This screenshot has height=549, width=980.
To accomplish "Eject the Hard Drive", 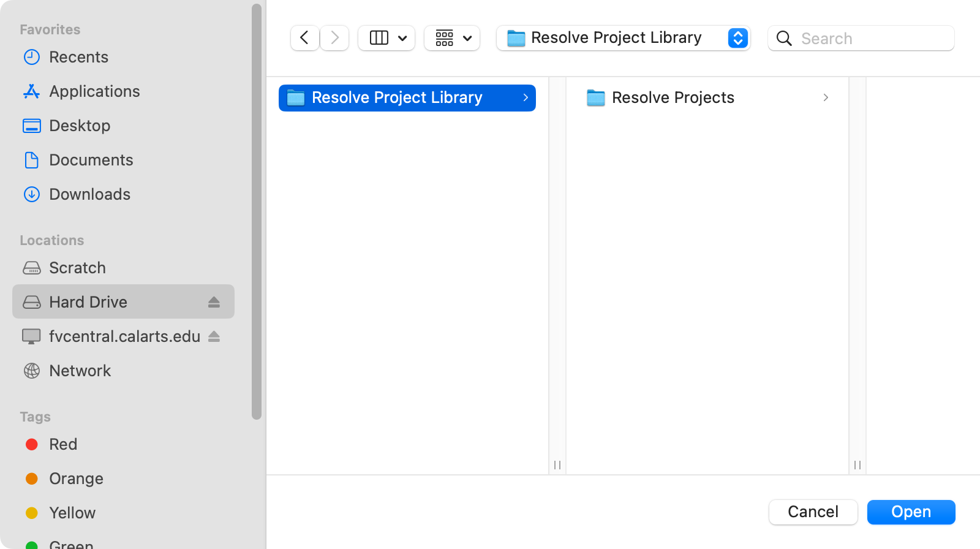I will click(x=214, y=302).
